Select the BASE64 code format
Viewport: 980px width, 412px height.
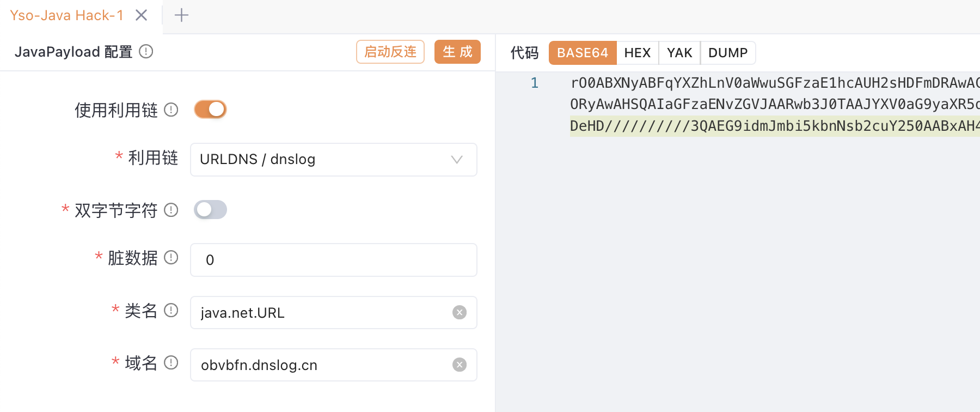pos(582,53)
